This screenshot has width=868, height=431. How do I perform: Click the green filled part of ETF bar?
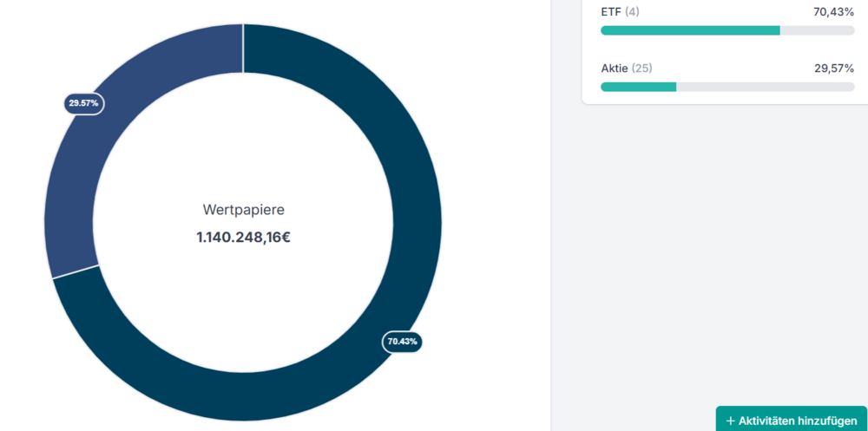click(690, 30)
